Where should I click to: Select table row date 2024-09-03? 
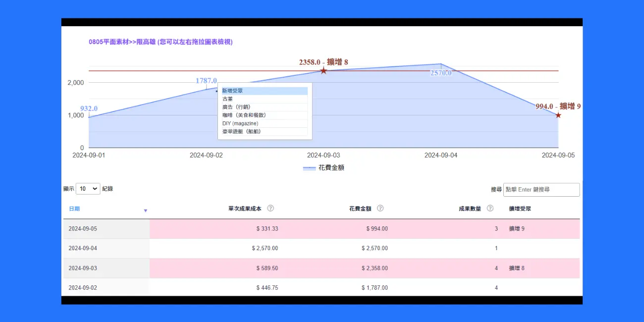[x=83, y=268]
